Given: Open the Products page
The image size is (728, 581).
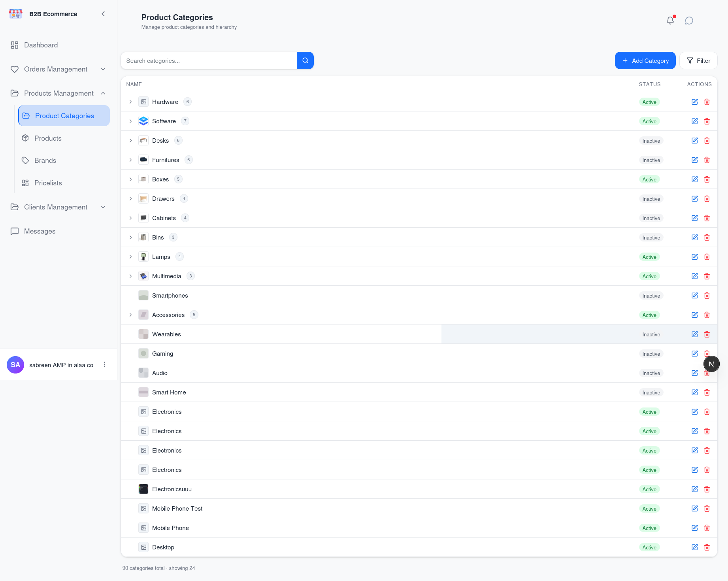Looking at the screenshot, I should pyautogui.click(x=64, y=138).
